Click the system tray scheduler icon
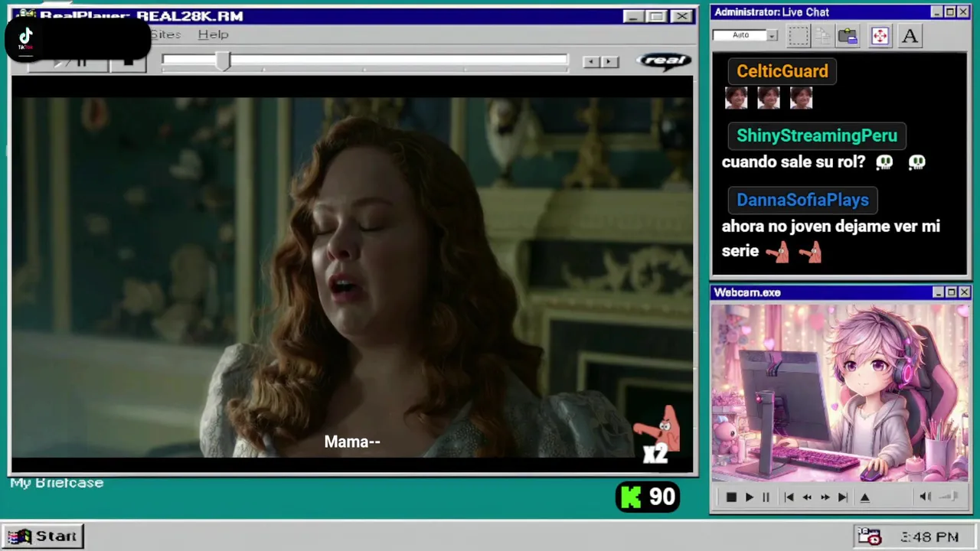Screen dimensions: 980x551 pyautogui.click(x=869, y=536)
